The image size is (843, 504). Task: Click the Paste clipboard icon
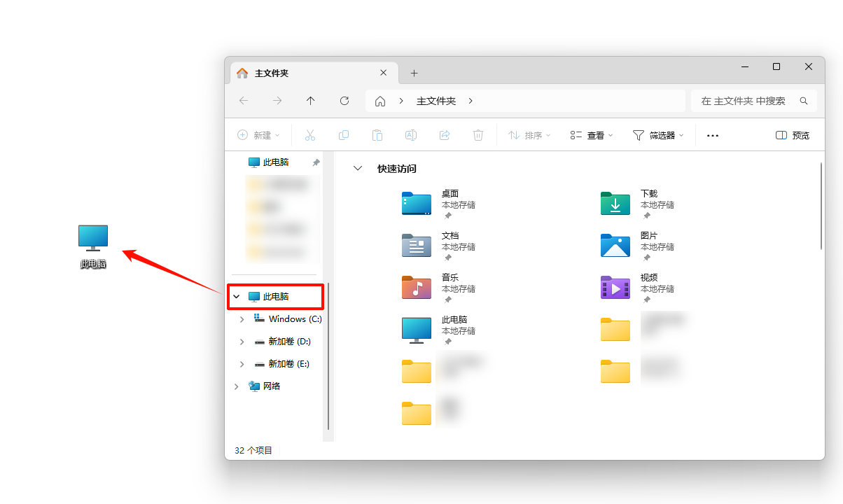tap(377, 135)
